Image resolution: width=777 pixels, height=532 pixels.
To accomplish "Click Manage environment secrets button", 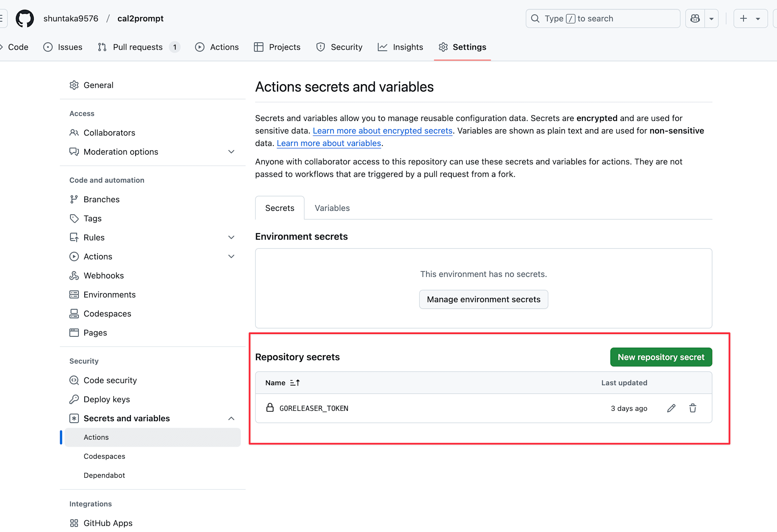I will (484, 299).
